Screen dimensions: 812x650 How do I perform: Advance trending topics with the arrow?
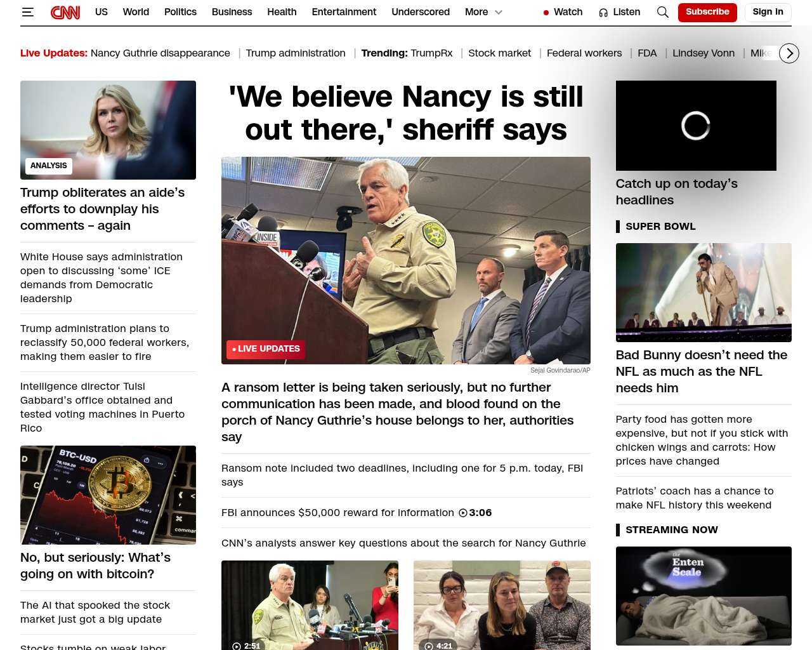click(x=789, y=53)
